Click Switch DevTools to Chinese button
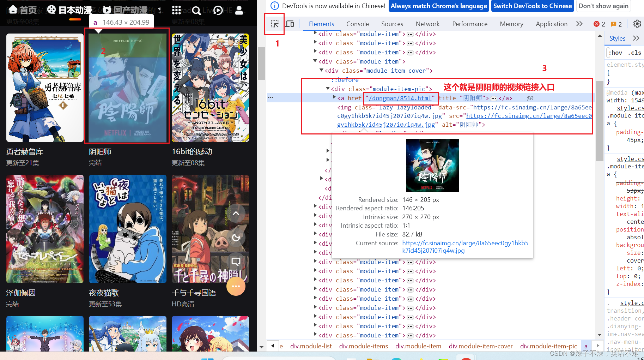The width and height of the screenshot is (644, 360). tap(532, 6)
